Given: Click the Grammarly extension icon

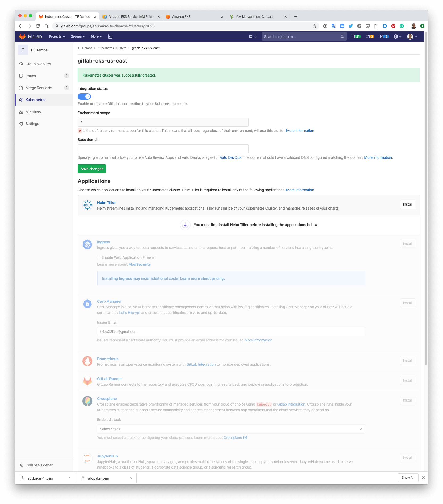Looking at the screenshot, I should [402, 26].
